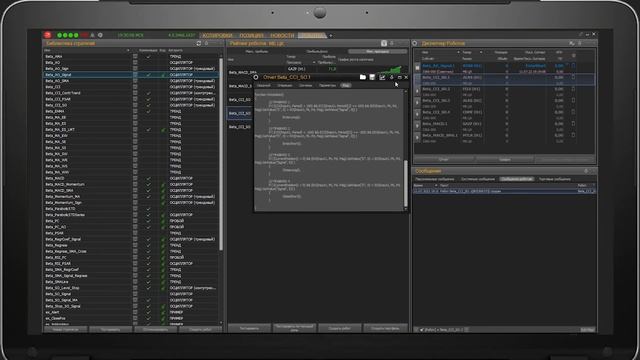Click the save disk icon in the Отчет dialog
The height and width of the screenshot is (360, 640).
pyautogui.click(x=372, y=77)
